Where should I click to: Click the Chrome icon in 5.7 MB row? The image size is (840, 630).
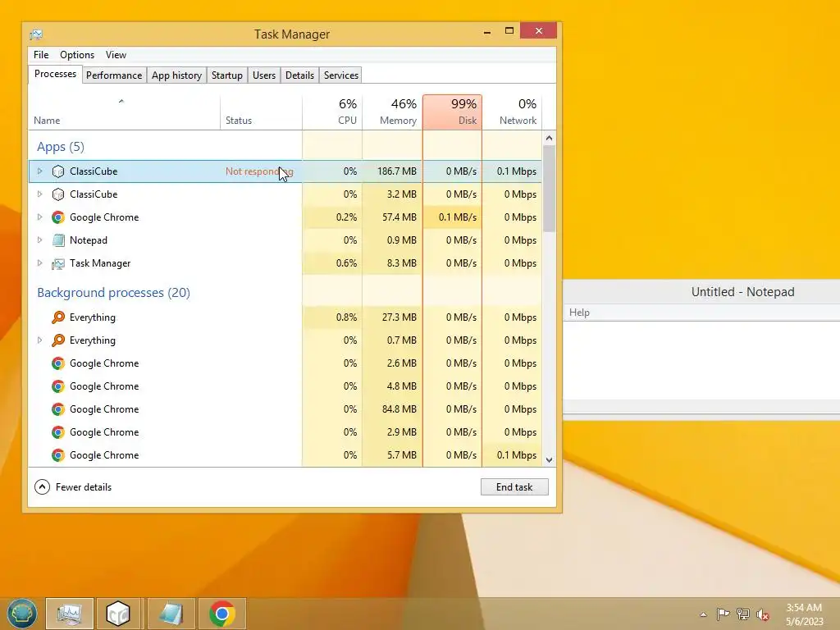click(58, 456)
